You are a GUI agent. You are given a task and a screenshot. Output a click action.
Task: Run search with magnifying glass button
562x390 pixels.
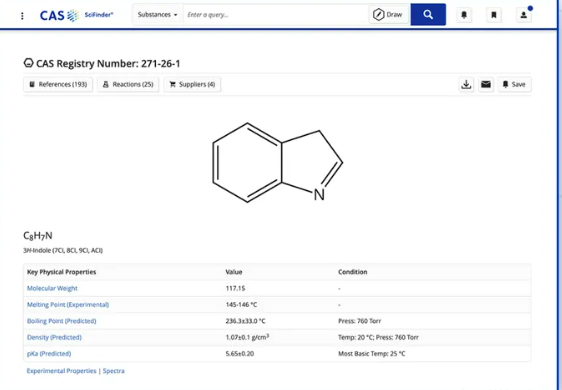click(428, 15)
